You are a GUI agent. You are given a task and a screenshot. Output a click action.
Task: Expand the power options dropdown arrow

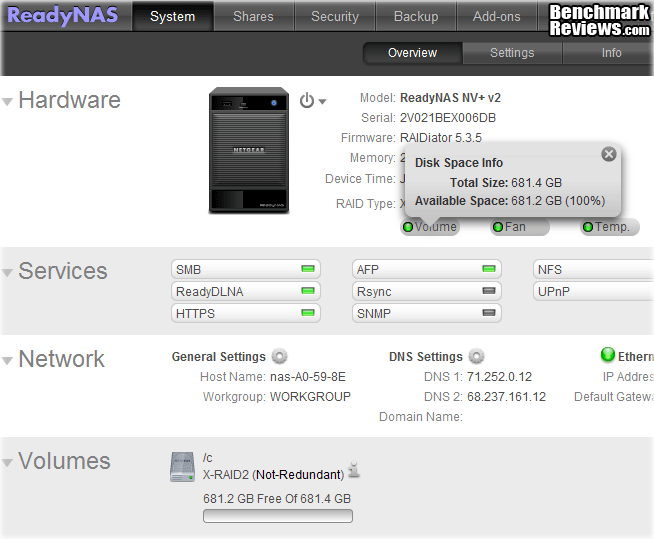tap(322, 101)
